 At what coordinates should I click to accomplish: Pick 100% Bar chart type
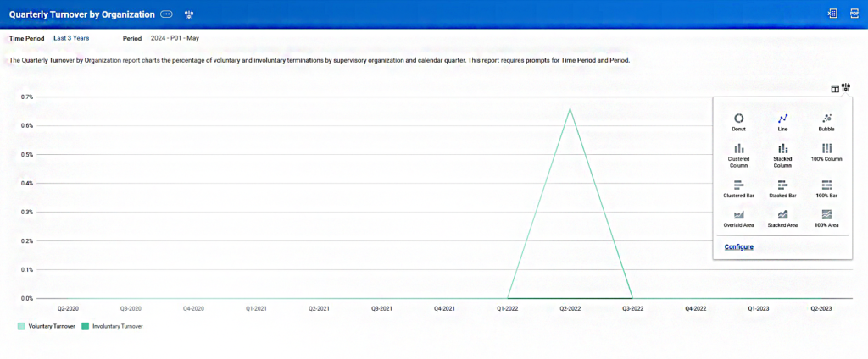click(827, 189)
